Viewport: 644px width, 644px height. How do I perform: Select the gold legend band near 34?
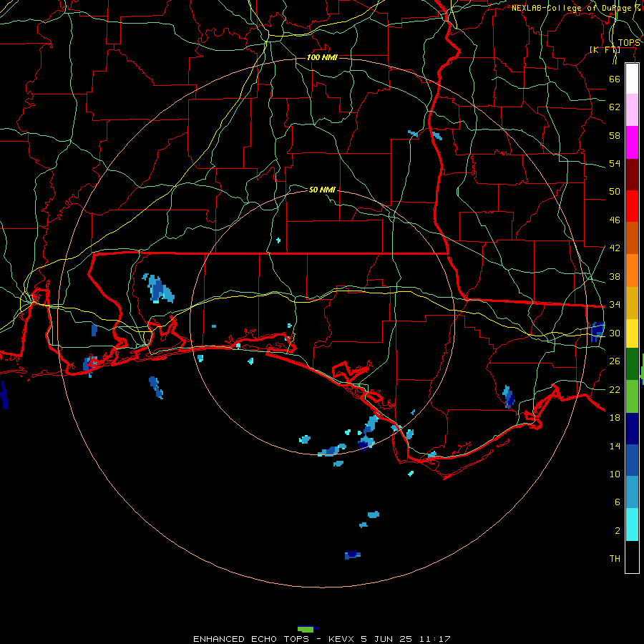[632, 303]
